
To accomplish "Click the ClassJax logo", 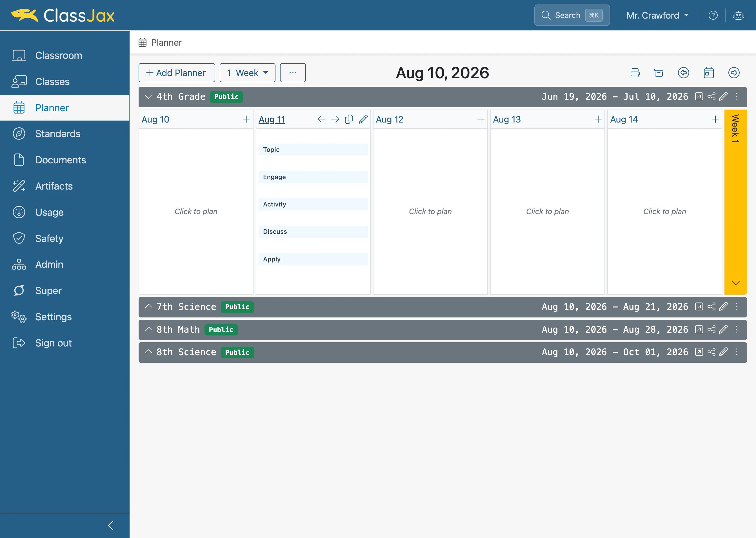I will click(x=63, y=15).
